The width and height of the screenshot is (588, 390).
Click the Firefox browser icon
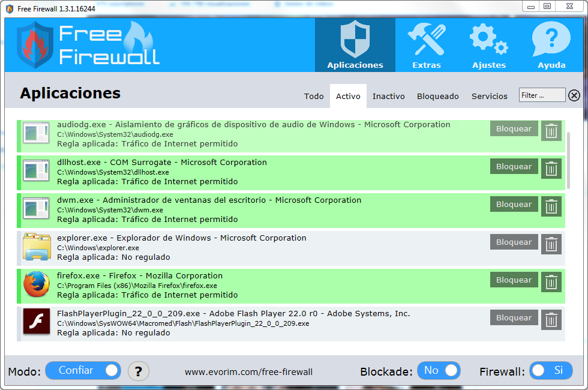click(37, 284)
